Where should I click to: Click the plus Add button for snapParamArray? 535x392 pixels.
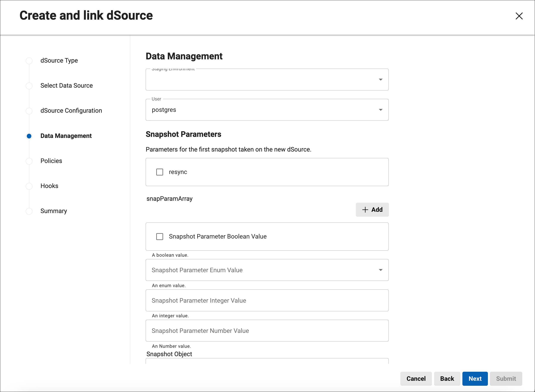[372, 210]
